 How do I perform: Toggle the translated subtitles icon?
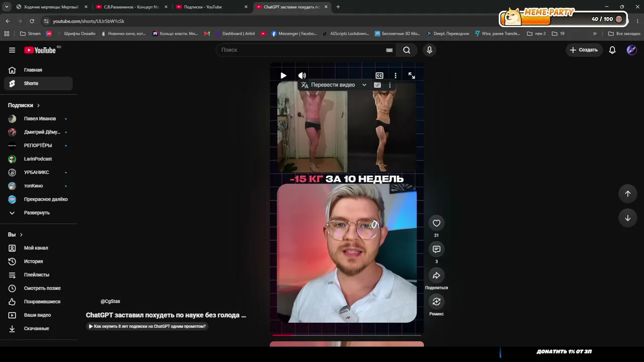(x=377, y=85)
